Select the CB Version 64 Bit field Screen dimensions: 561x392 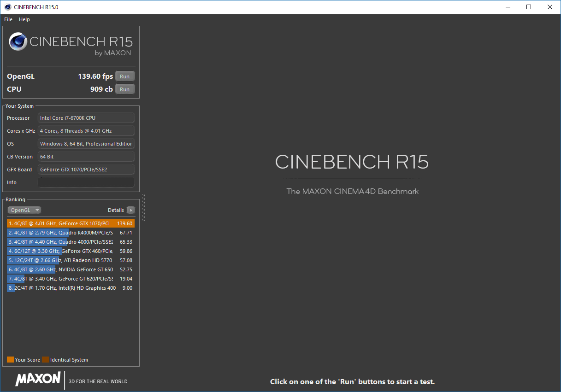(x=86, y=157)
